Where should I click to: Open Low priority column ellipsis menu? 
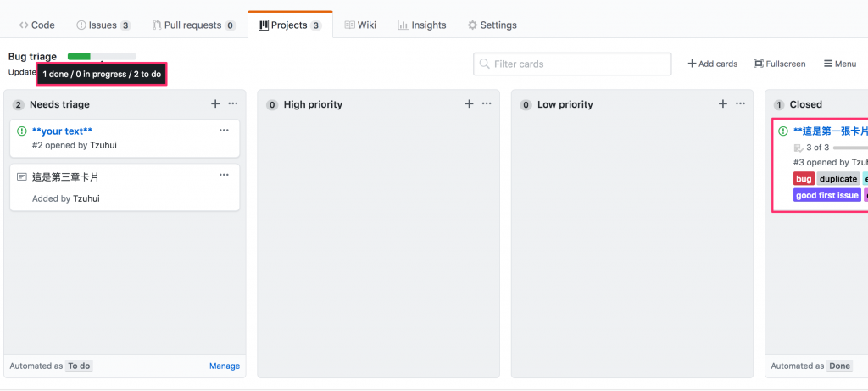pos(741,104)
